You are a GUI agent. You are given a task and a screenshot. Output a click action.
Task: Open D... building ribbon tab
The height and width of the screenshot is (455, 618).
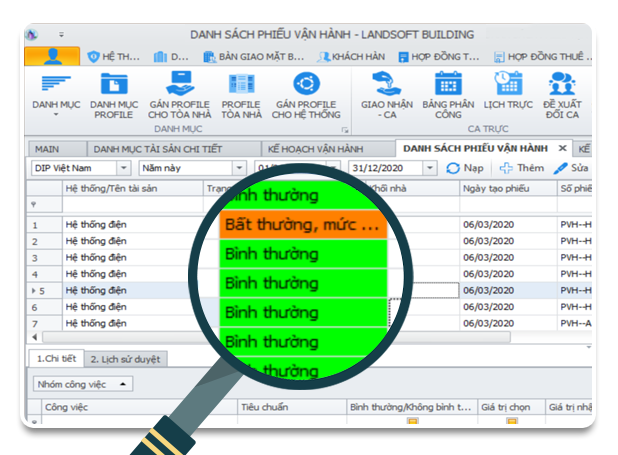tap(171, 57)
